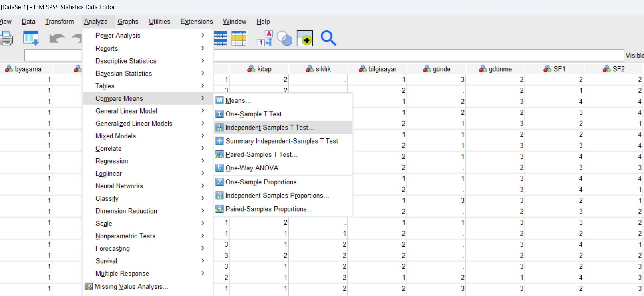Open Missing Value Analysis item
The width and height of the screenshot is (644, 296).
131,286
